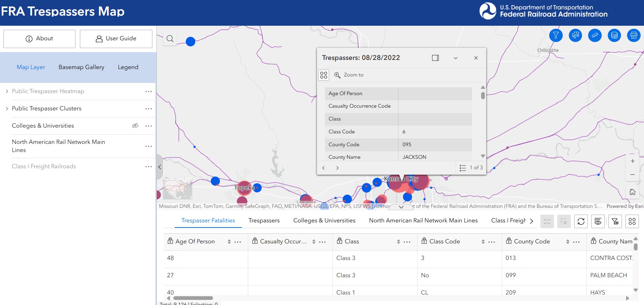Open the popup options dropdown chevron
The width and height of the screenshot is (644, 305).
tap(455, 58)
